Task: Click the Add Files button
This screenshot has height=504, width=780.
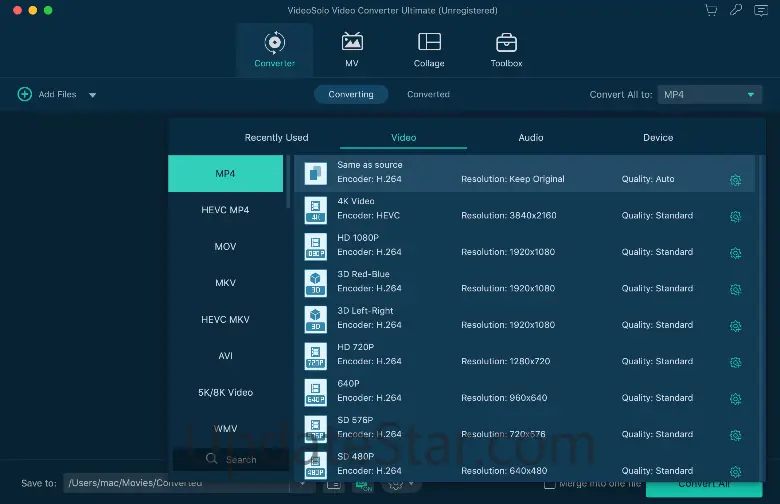Action: [47, 94]
